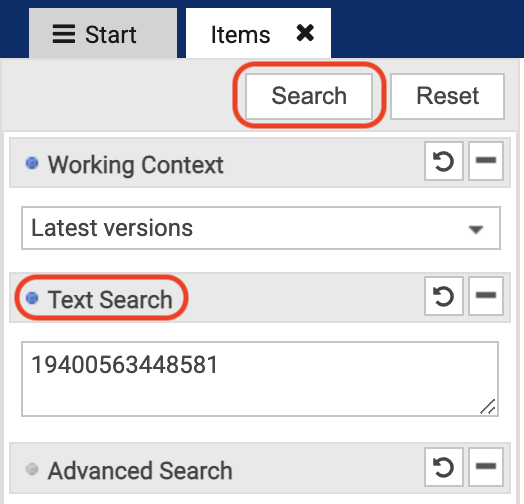Close the Items tab with the X icon

[305, 33]
